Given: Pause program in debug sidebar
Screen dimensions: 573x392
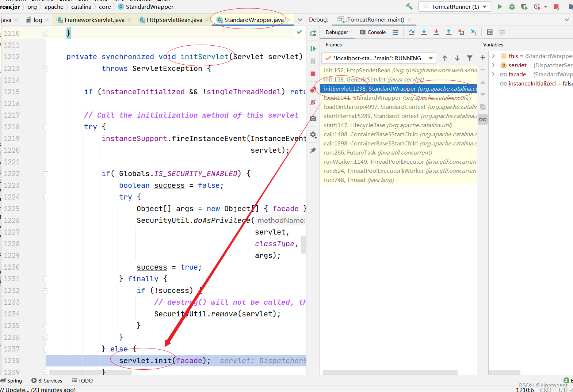Looking at the screenshot, I should coord(313,61).
